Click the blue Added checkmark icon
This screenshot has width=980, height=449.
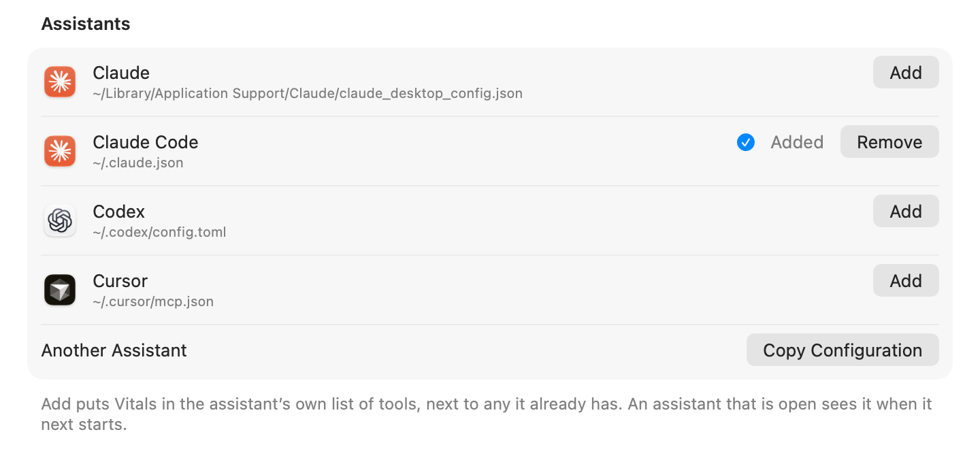(x=746, y=142)
